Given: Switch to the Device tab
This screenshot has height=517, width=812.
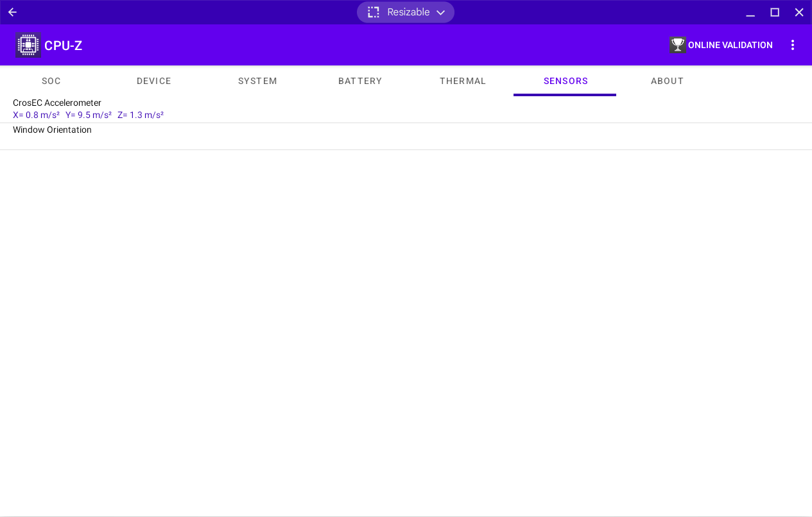Looking at the screenshot, I should (154, 81).
